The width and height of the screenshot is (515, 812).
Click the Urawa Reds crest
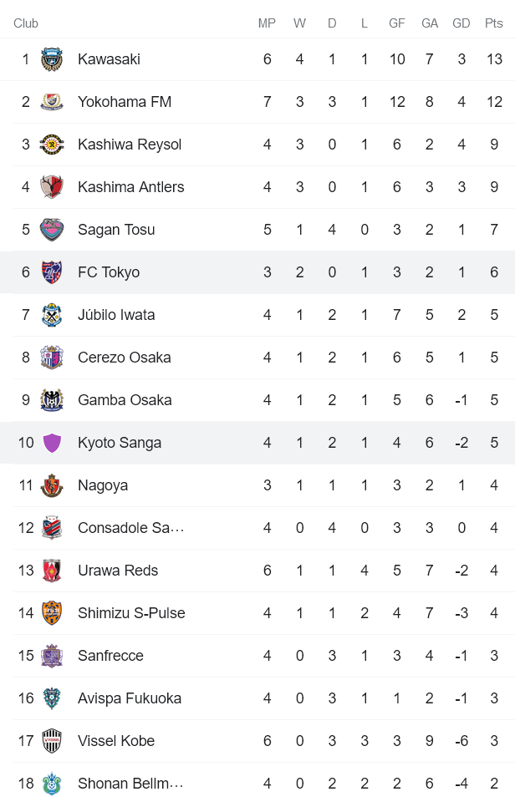(x=54, y=570)
